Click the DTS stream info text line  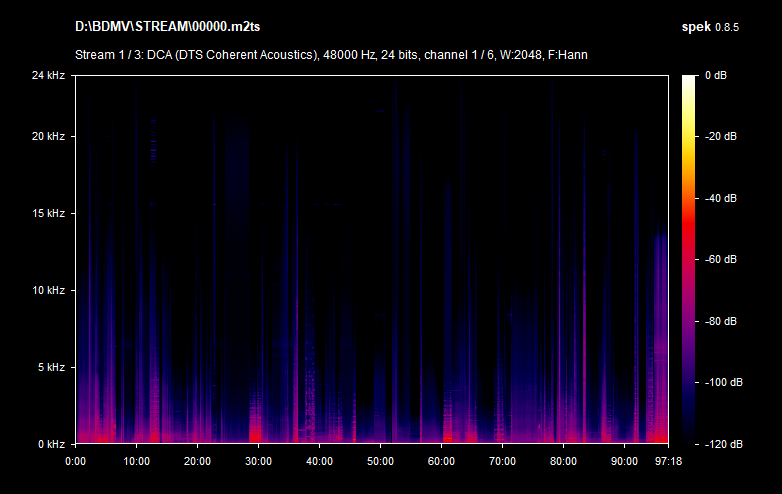coord(330,54)
